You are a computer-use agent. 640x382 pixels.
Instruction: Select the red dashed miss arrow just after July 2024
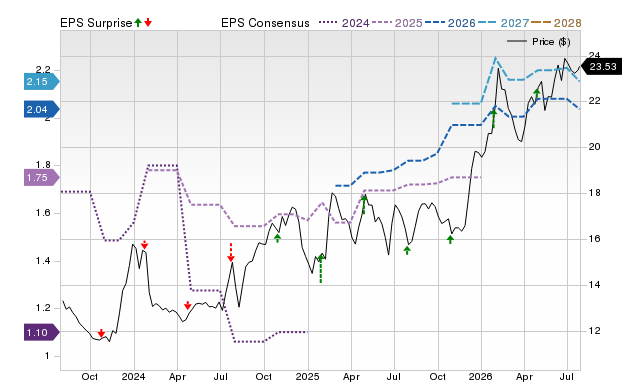(x=231, y=253)
